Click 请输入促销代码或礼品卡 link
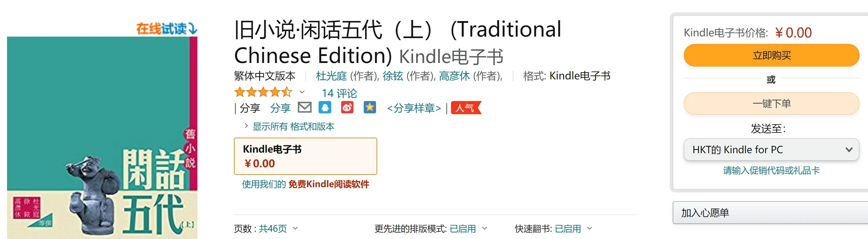The width and height of the screenshot is (868, 239). [x=771, y=170]
